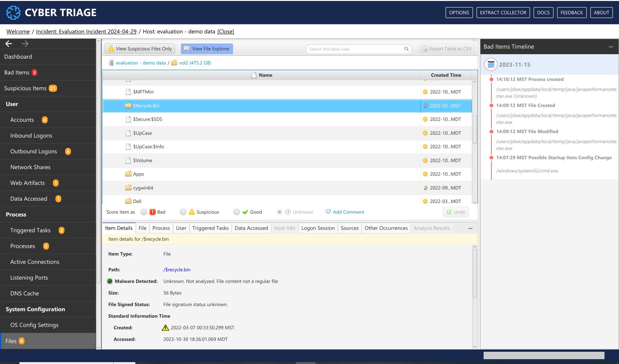Open the Suspicious Items panel
Screen dimensions: 619x364
(x=30, y=88)
